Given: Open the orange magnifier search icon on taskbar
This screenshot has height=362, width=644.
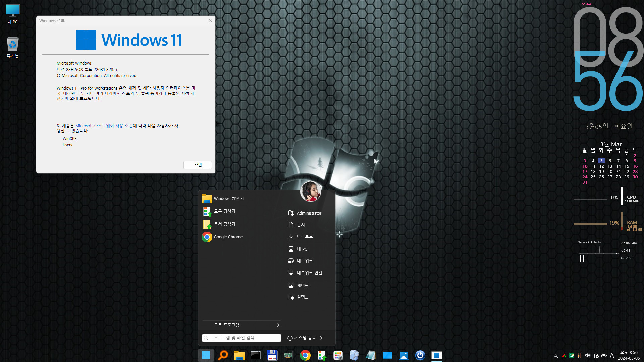Looking at the screenshot, I should (x=223, y=355).
